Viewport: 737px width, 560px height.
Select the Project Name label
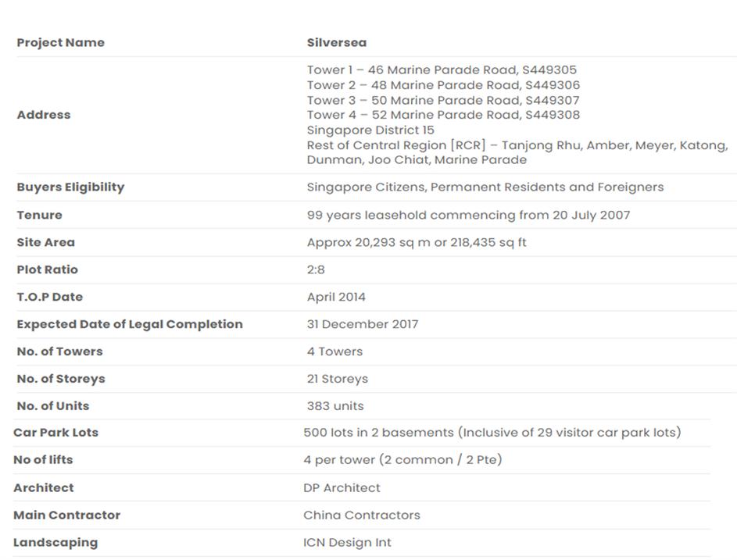click(x=60, y=43)
